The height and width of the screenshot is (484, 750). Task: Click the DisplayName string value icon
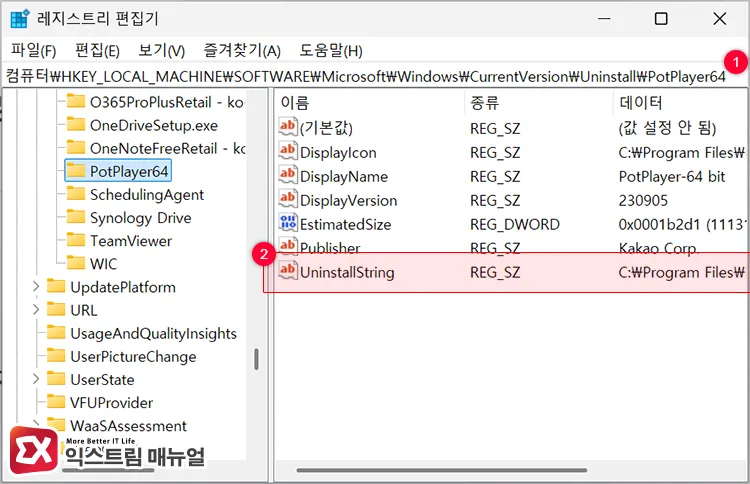(x=288, y=175)
